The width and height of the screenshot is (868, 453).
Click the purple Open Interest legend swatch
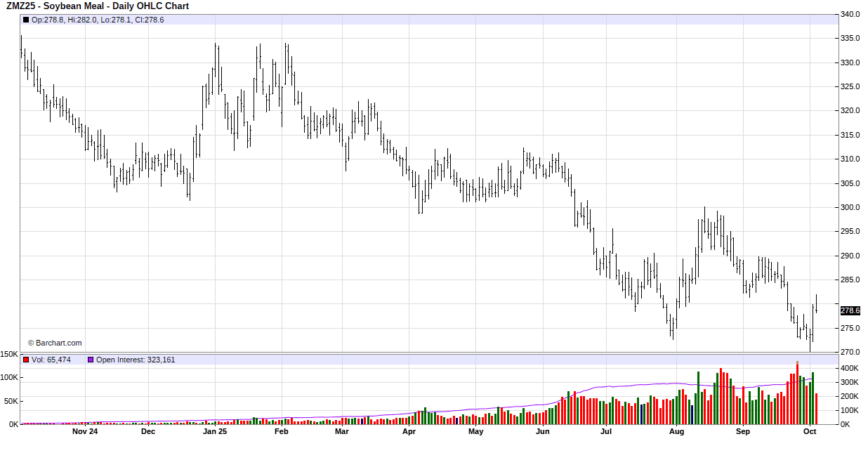pyautogui.click(x=90, y=360)
